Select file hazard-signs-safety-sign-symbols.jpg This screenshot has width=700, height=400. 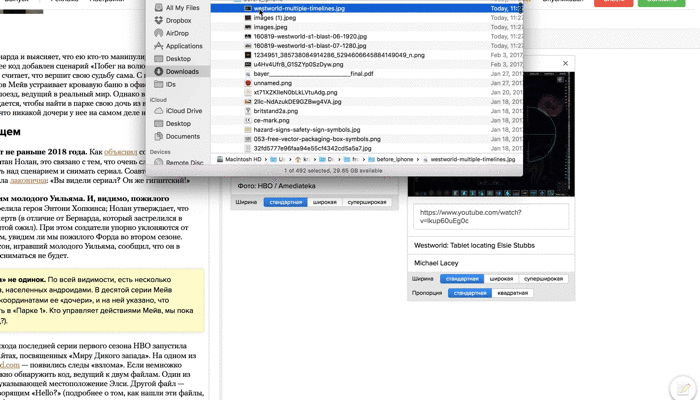coord(307,129)
